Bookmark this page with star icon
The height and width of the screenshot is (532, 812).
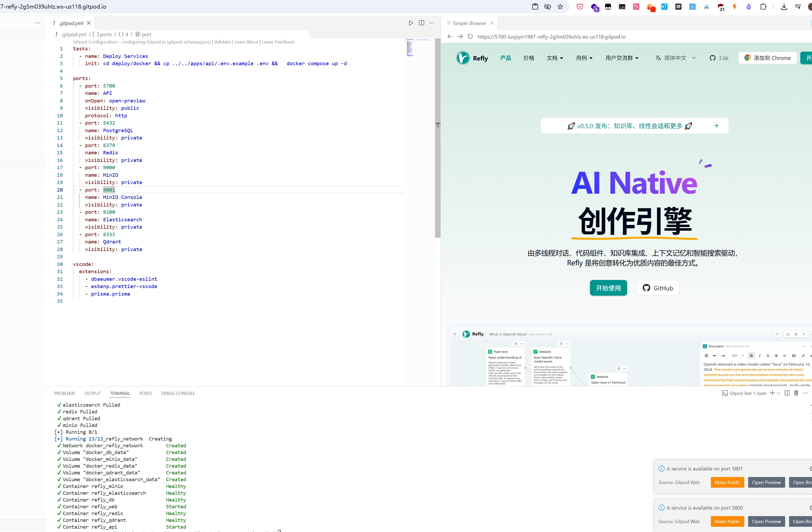(560, 7)
